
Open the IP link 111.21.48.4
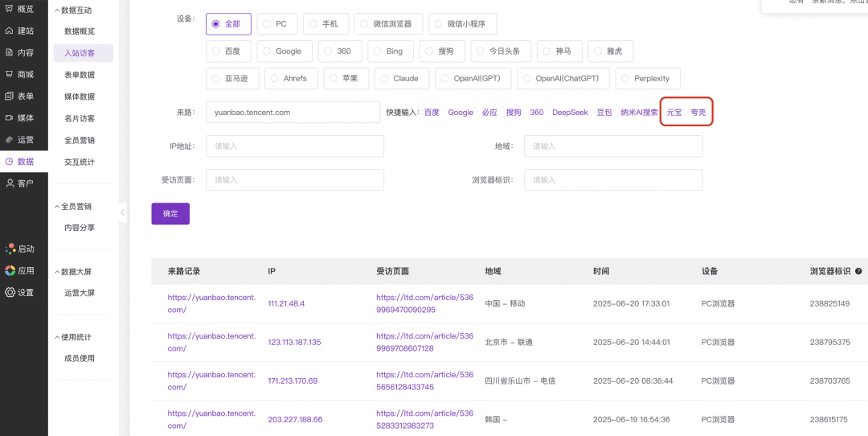coord(286,304)
